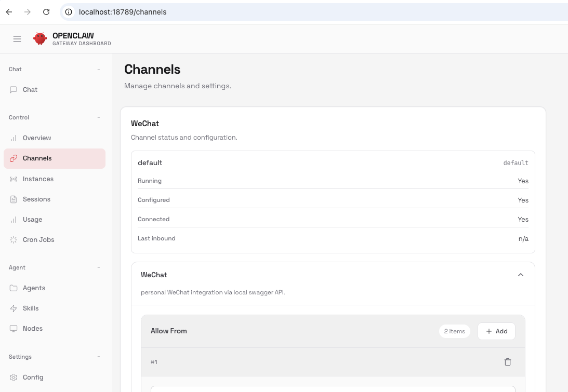
Task: Open Nodes in the sidebar
Action: point(32,329)
